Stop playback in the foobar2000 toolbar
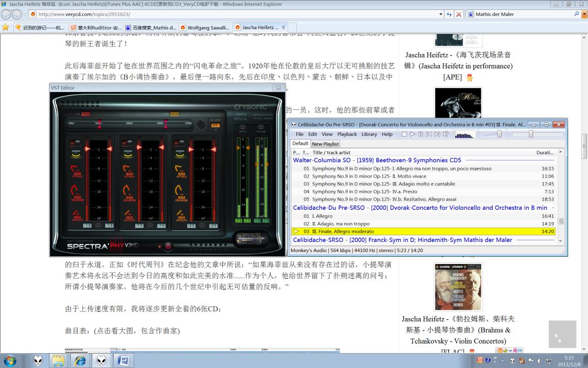The image size is (588, 368). [404, 134]
